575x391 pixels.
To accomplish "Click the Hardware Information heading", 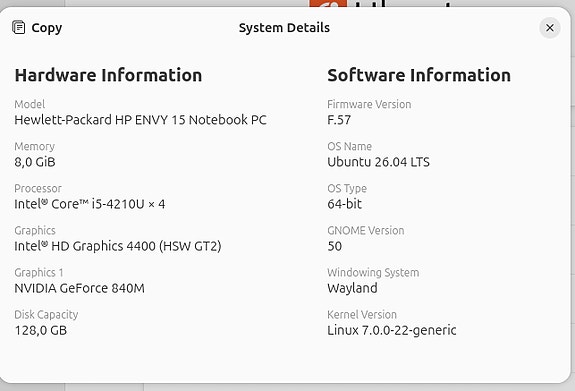I will coord(108,75).
